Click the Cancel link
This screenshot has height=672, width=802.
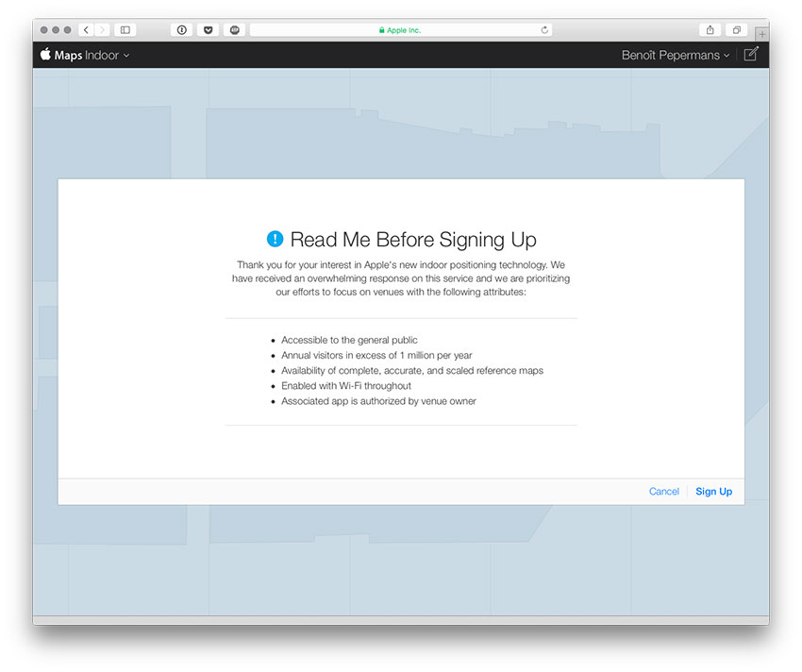pos(664,492)
